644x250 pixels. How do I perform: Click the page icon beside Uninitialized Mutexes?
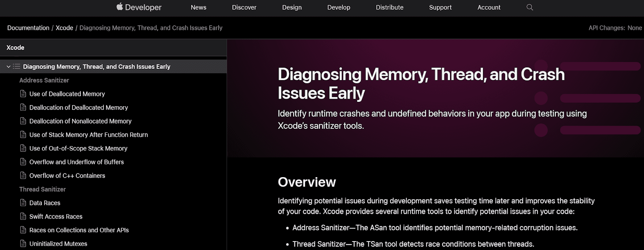pos(23,244)
